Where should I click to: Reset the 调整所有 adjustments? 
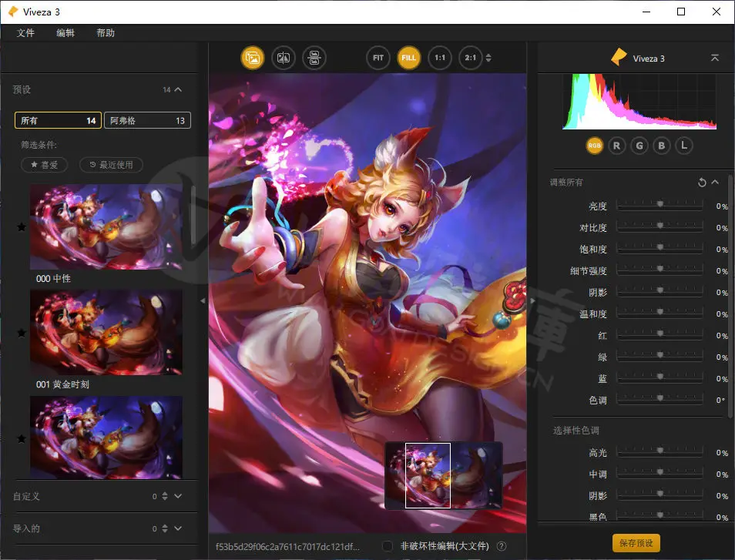702,183
